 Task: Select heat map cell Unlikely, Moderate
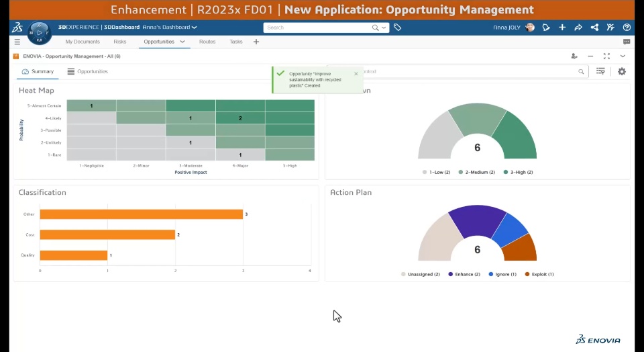tap(191, 142)
